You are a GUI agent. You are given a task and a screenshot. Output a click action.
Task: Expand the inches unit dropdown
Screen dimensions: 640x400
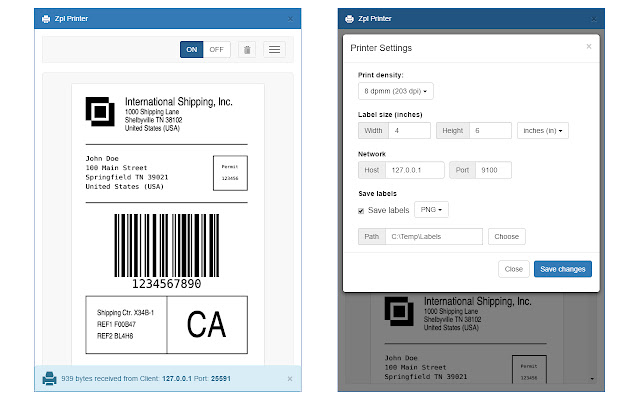pyautogui.click(x=543, y=130)
